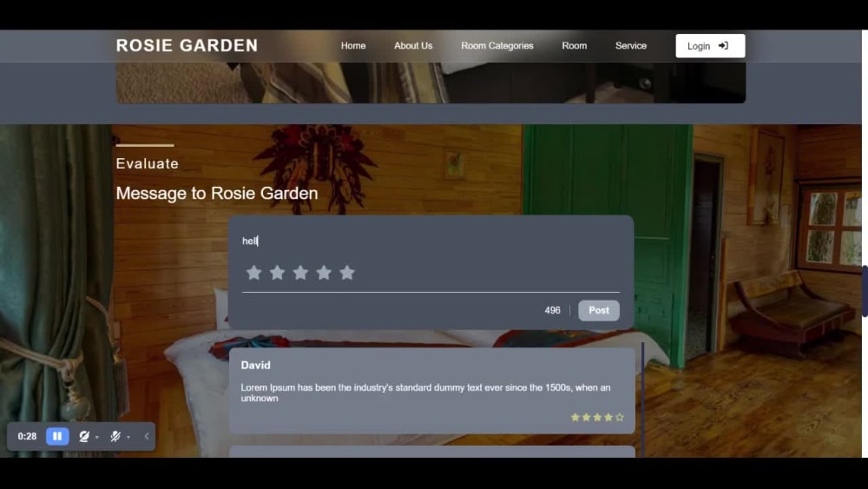This screenshot has width=868, height=489.
Task: Click the Login button
Action: tap(710, 46)
